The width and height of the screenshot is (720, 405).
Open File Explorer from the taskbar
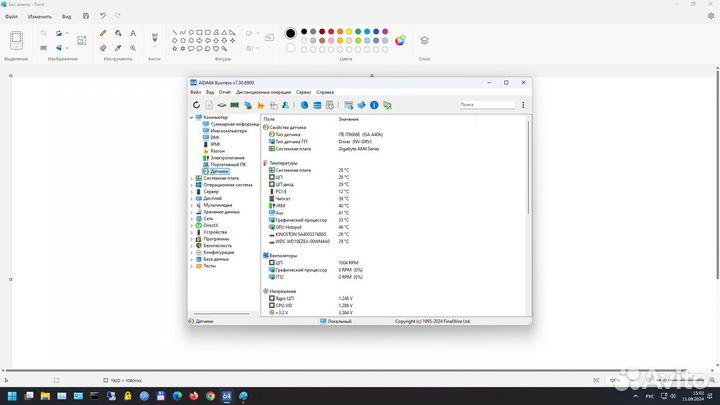point(45,396)
